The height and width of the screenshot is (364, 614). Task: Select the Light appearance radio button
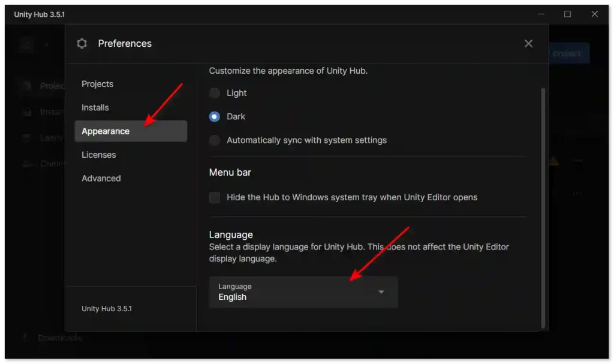(x=215, y=93)
